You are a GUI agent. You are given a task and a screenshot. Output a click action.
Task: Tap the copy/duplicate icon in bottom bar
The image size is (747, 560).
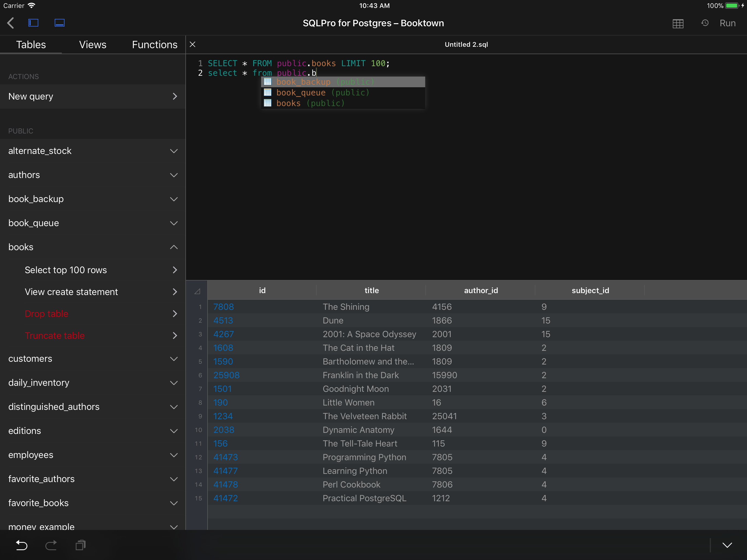tap(80, 545)
